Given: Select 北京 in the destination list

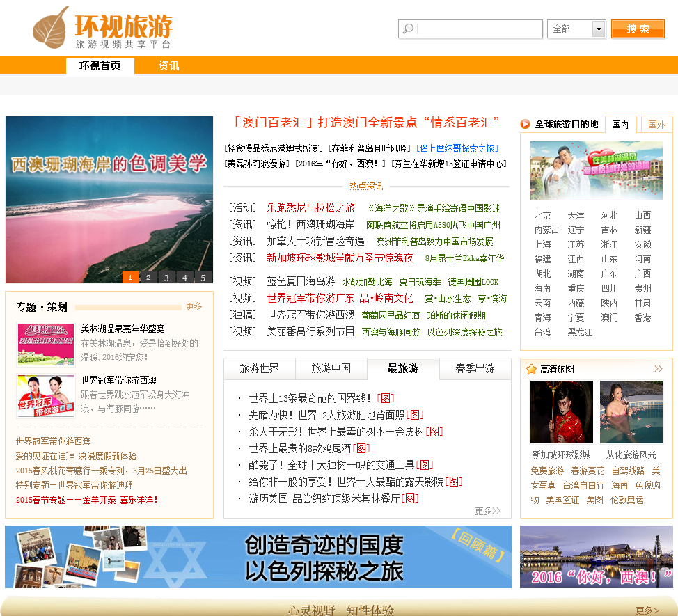Looking at the screenshot, I should (x=543, y=215).
